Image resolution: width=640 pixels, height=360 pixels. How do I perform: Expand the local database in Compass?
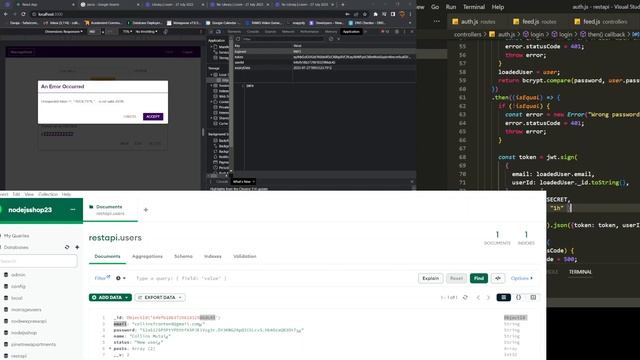click(x=17, y=298)
